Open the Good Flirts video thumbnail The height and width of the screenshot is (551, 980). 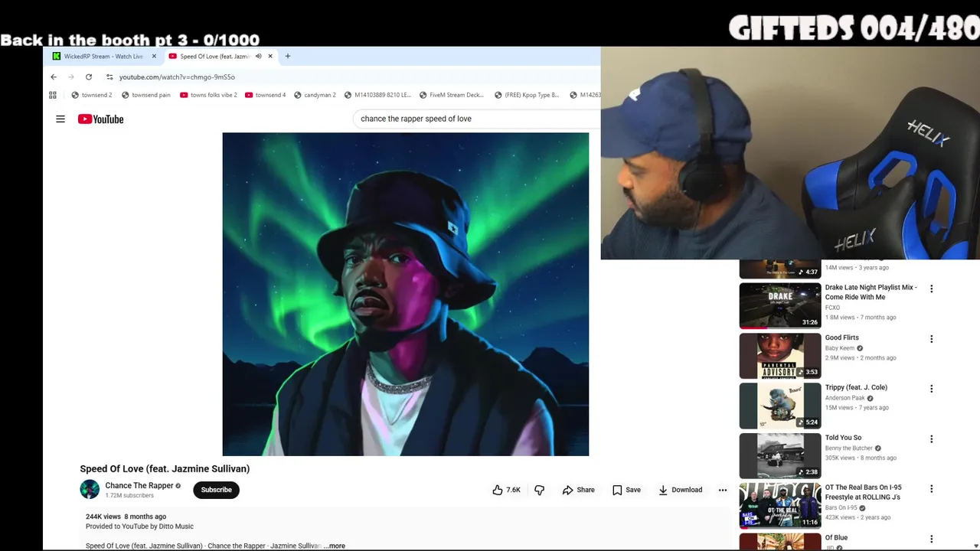click(x=779, y=355)
